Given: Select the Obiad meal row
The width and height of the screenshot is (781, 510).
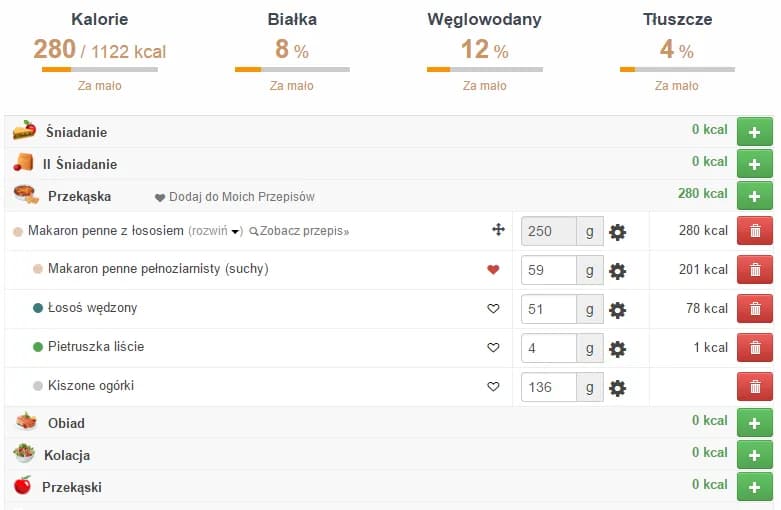Looking at the screenshot, I should tap(66, 423).
